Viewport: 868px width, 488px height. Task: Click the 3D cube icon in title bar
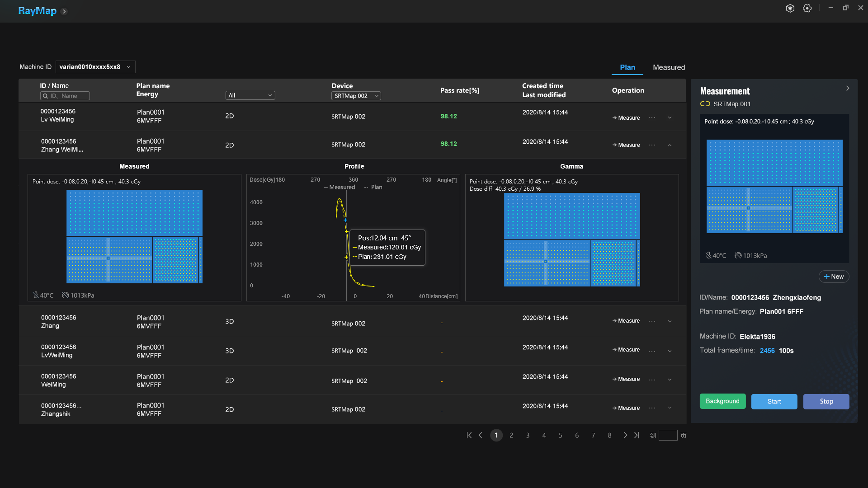pos(790,8)
